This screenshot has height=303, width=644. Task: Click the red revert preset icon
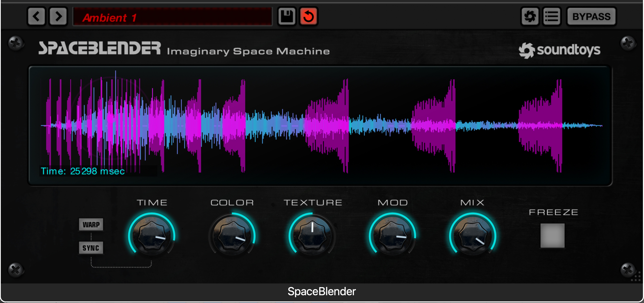(x=308, y=17)
